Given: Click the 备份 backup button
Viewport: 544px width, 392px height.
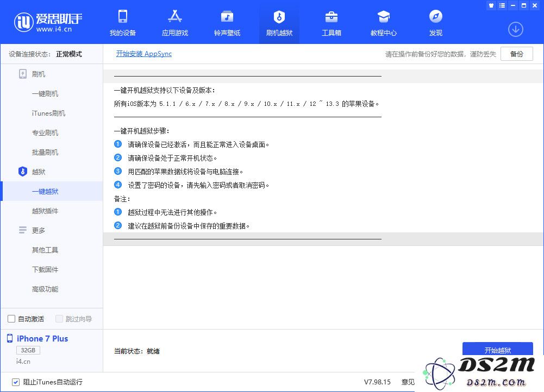Looking at the screenshot, I should tap(517, 54).
